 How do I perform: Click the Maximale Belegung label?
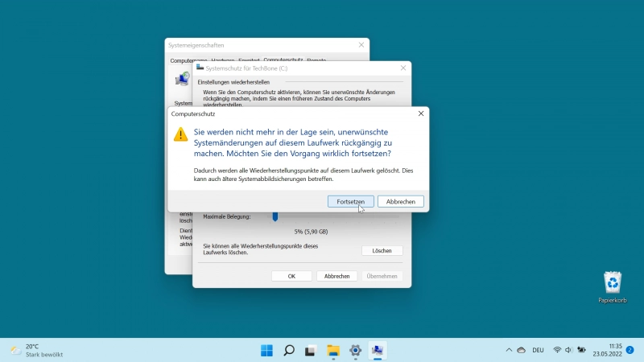[227, 216]
